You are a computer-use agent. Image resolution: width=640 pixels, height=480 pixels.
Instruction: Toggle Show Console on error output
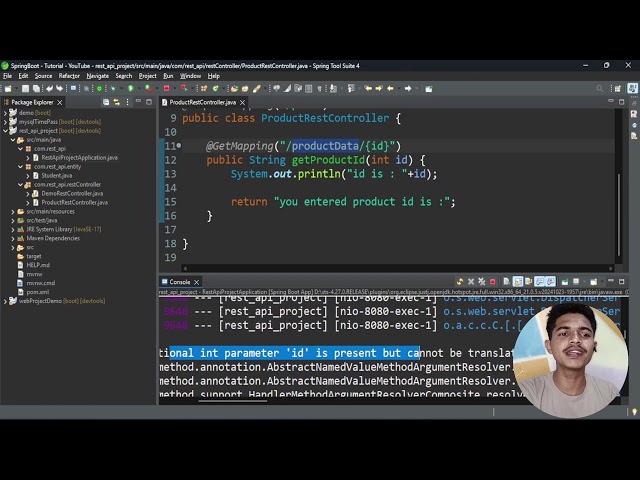point(551,282)
